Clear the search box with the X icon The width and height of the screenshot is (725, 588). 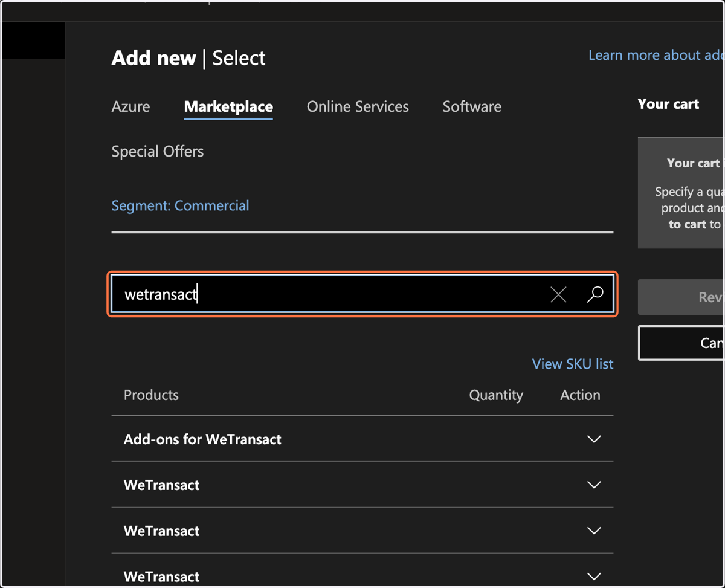click(x=558, y=294)
